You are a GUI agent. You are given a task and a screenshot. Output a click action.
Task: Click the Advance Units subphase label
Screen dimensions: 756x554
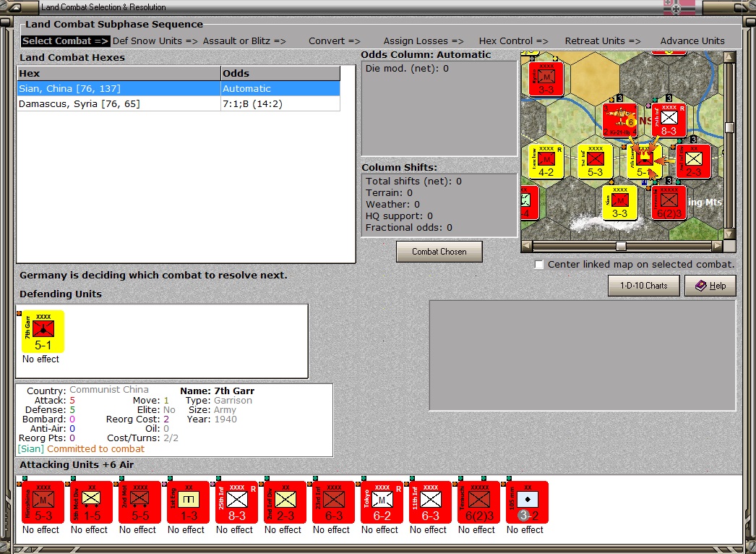(692, 41)
